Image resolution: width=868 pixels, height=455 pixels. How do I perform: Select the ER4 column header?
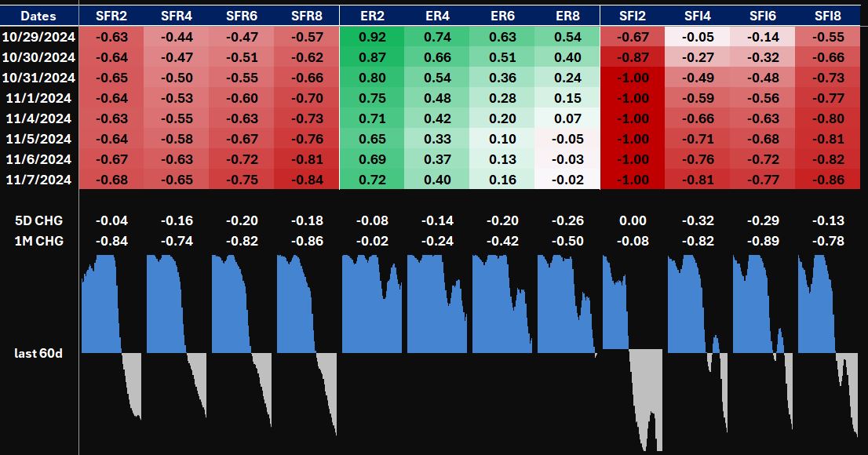tap(437, 16)
